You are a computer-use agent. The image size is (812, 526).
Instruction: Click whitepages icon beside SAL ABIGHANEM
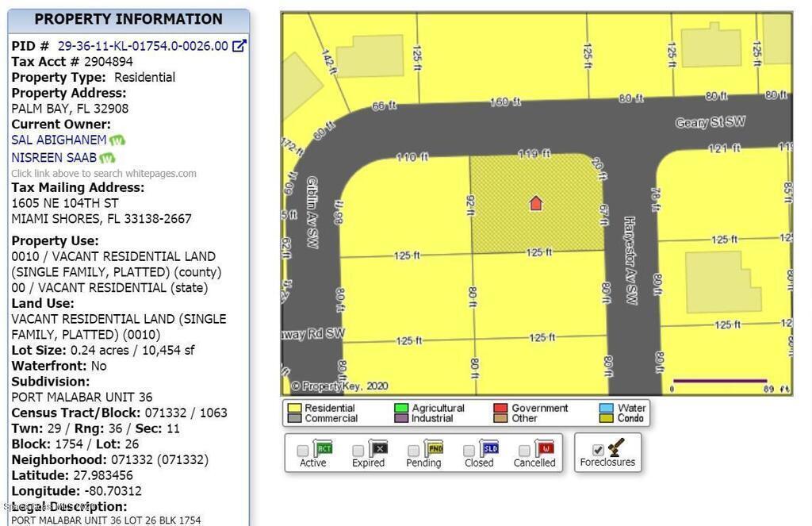117,140
